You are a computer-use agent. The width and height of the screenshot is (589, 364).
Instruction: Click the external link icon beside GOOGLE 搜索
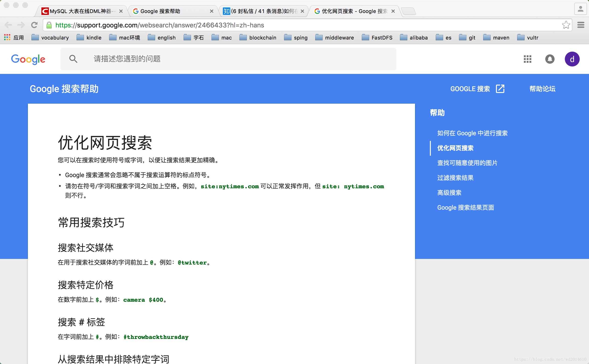[500, 89]
